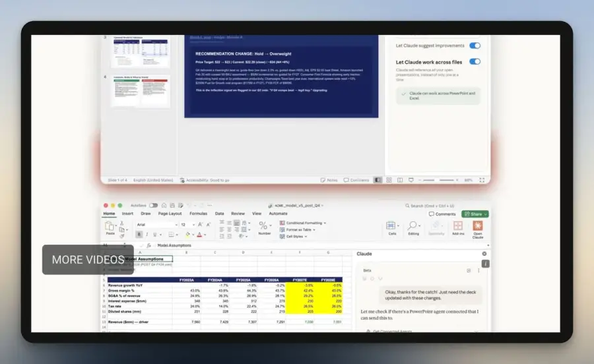Select Normal view icon in PowerPoint status bar
Viewport: 594px width, 364px height.
pyautogui.click(x=378, y=180)
